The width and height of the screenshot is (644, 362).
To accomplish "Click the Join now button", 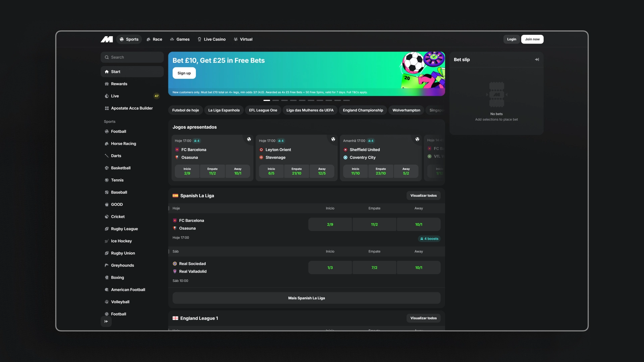I will pos(532,39).
